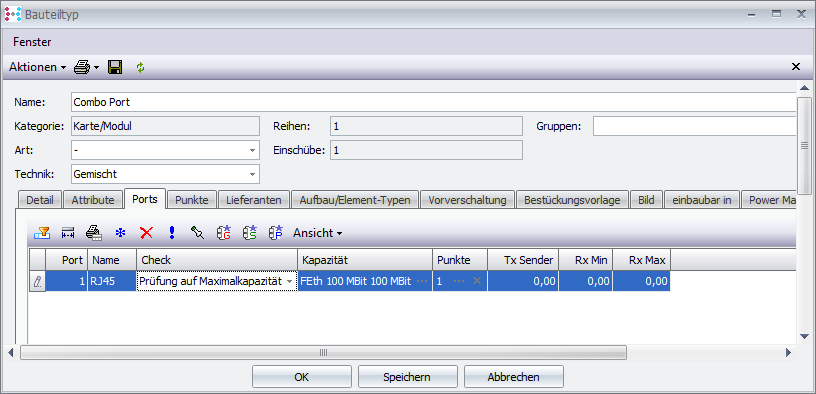Click the port icon with red G
This screenshot has height=394, width=816.
(x=223, y=233)
